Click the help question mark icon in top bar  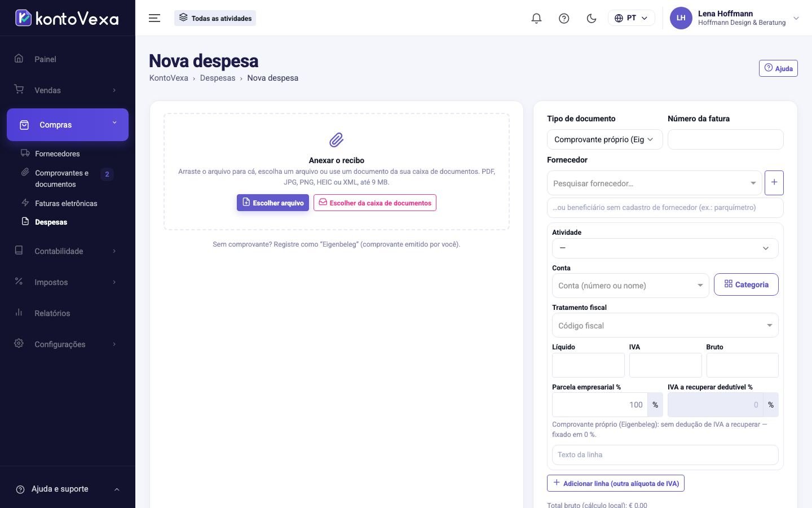click(x=564, y=18)
